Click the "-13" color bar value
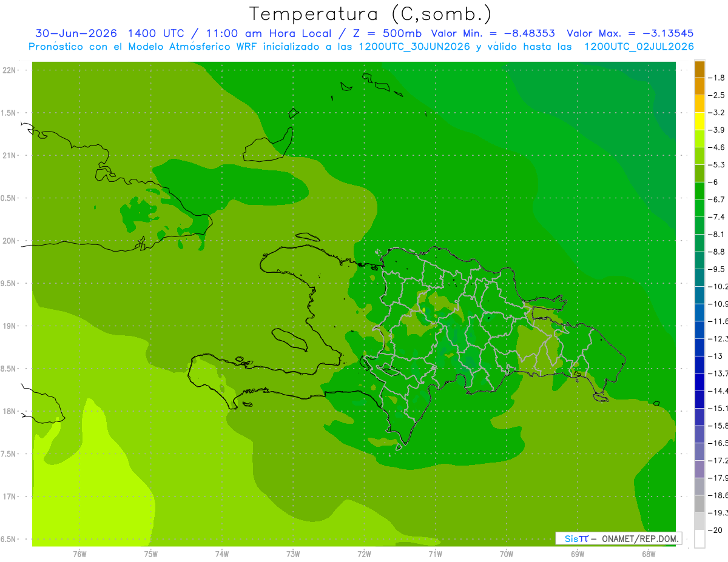Viewport: 728px width, 562px height. click(715, 356)
